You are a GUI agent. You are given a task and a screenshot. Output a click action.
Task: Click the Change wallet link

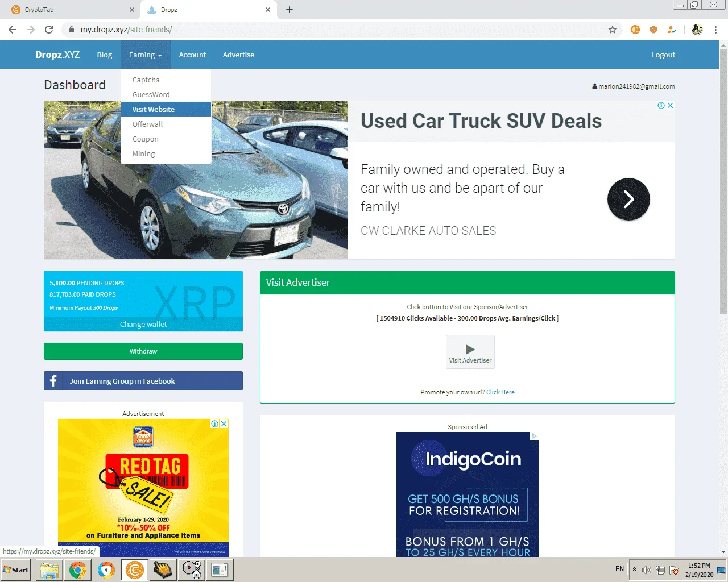pos(143,325)
